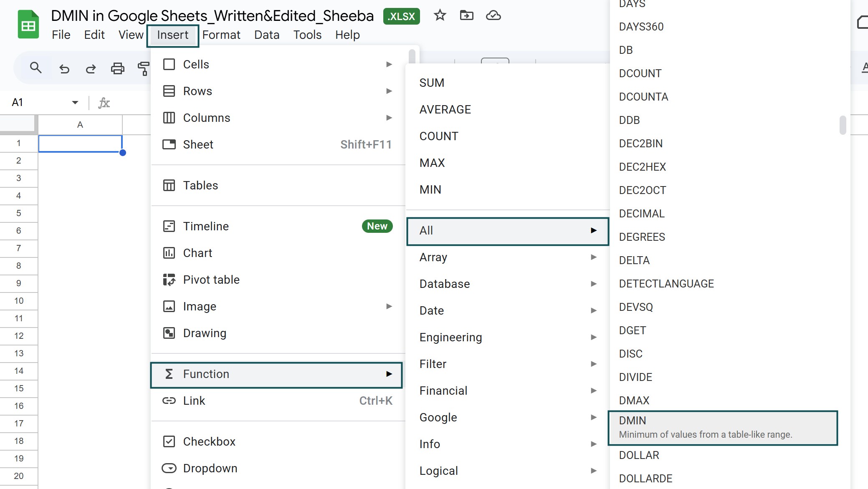Click the Timeline icon
The width and height of the screenshot is (868, 489).
point(169,226)
